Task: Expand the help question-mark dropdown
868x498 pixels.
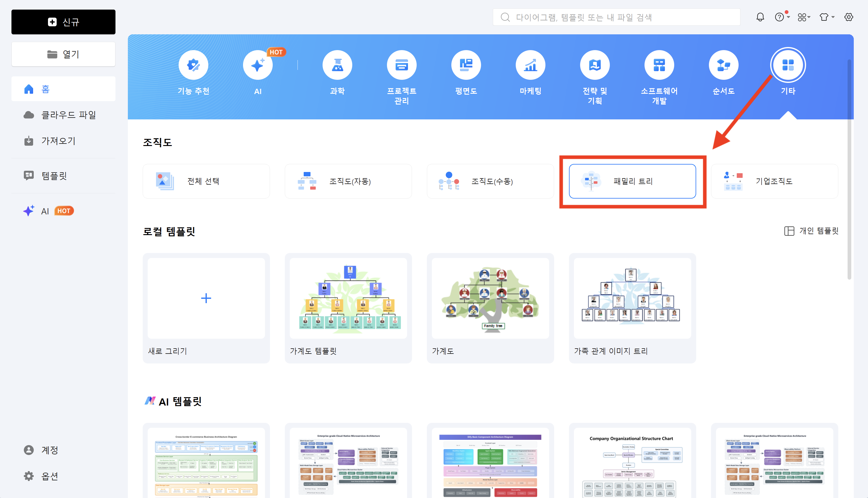Action: click(782, 17)
